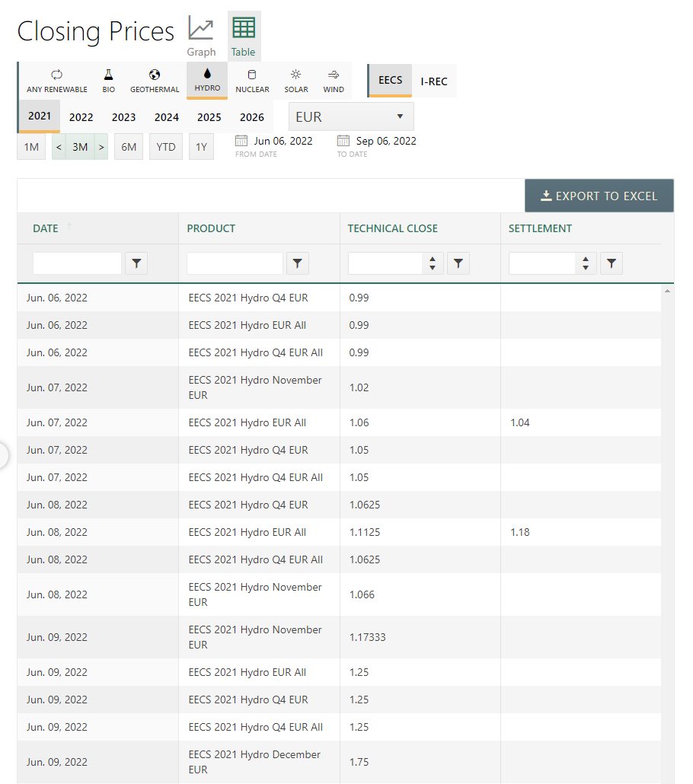Click the table scrollbar up arrow
The height and width of the screenshot is (784, 693).
coord(667,291)
